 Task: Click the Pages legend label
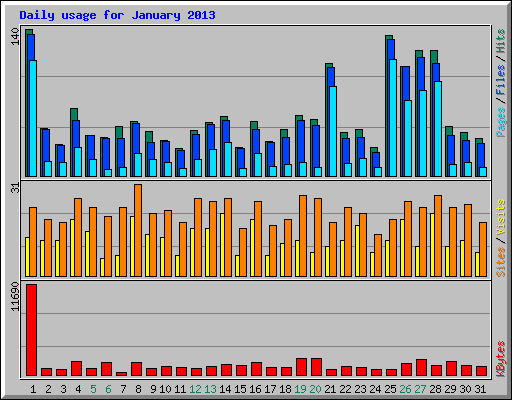(x=501, y=122)
